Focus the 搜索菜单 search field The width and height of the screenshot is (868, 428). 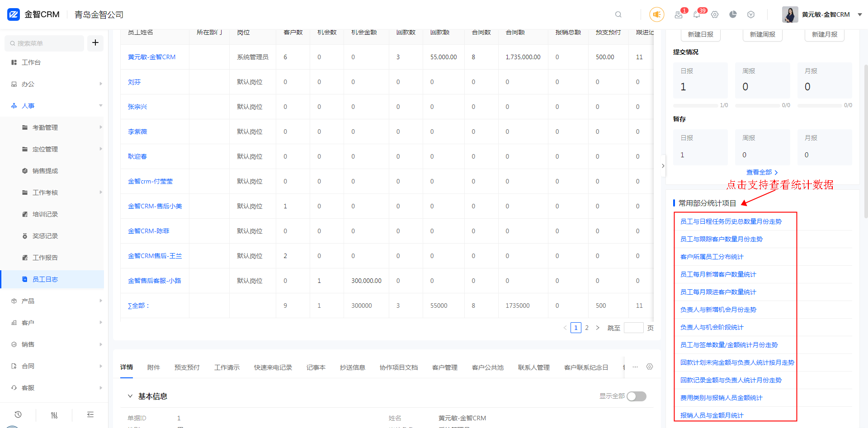click(44, 43)
